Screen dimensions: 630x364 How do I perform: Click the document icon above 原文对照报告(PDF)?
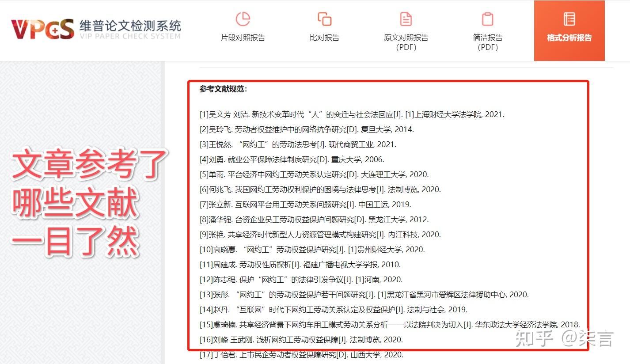pos(406,19)
